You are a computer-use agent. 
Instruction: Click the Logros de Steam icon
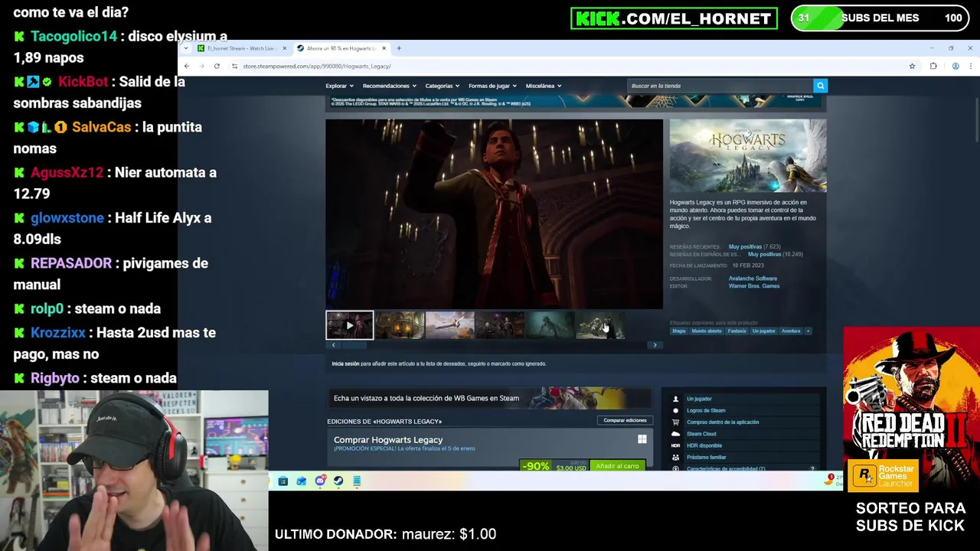[675, 410]
